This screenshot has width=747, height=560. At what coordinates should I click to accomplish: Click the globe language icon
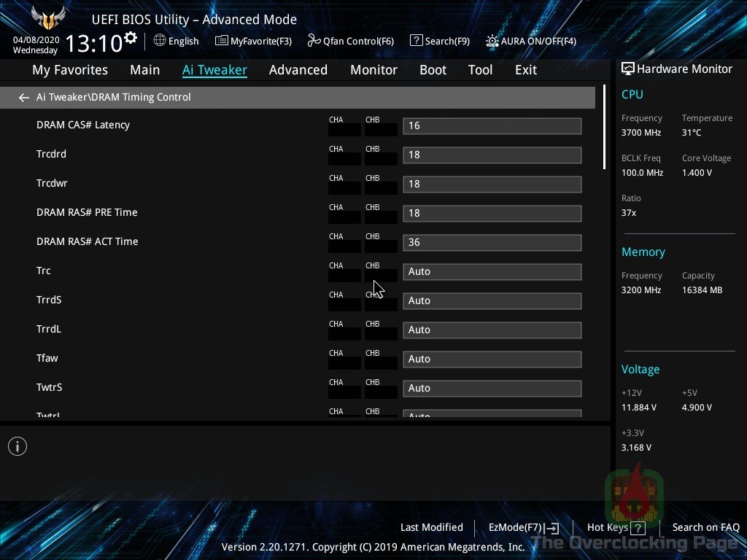(160, 41)
